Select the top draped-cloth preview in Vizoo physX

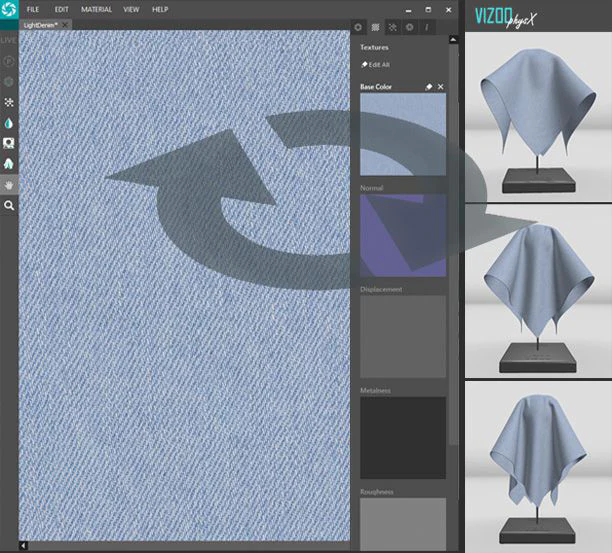coord(538,117)
